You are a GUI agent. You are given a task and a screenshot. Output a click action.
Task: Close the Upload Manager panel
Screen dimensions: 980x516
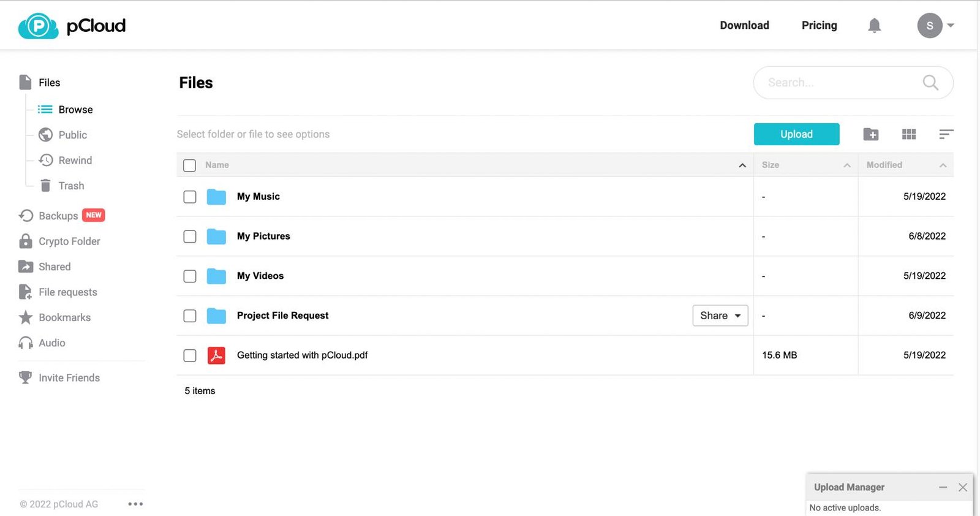(x=963, y=487)
